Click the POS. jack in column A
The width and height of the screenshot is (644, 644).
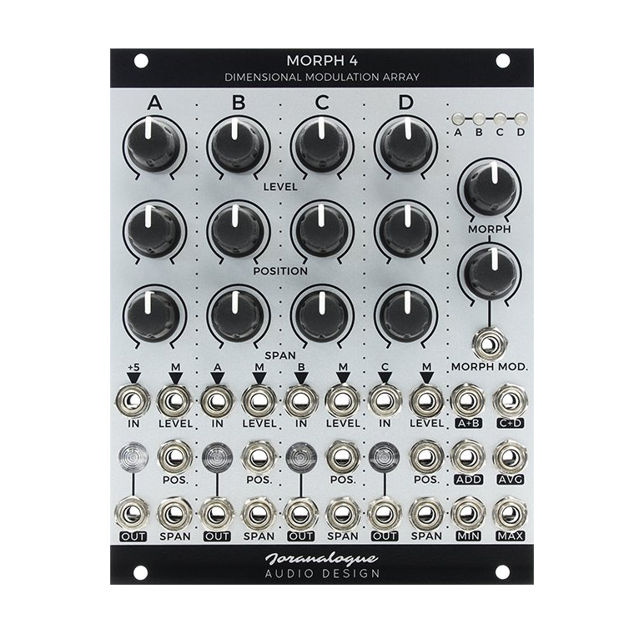coord(175,456)
